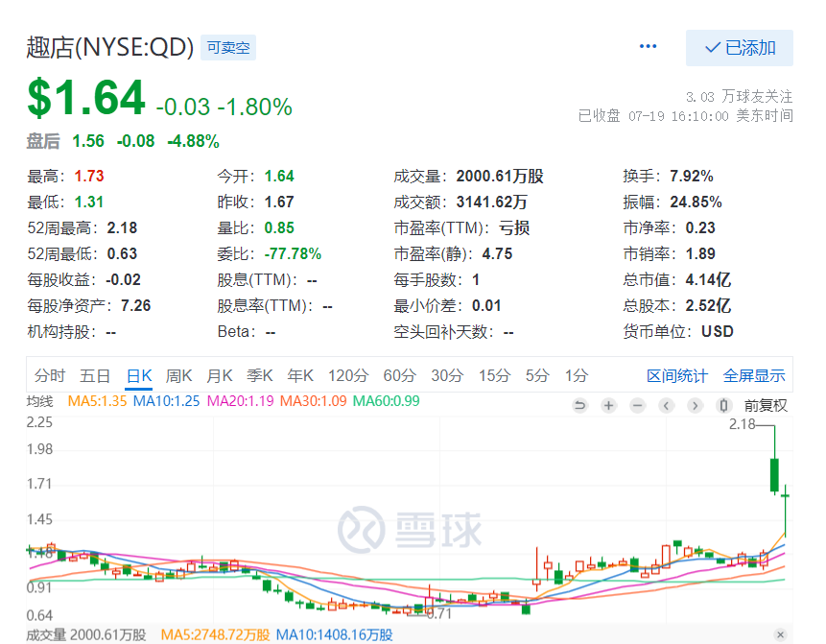
Task: Choose the 5分 interval tab
Action: (537, 375)
